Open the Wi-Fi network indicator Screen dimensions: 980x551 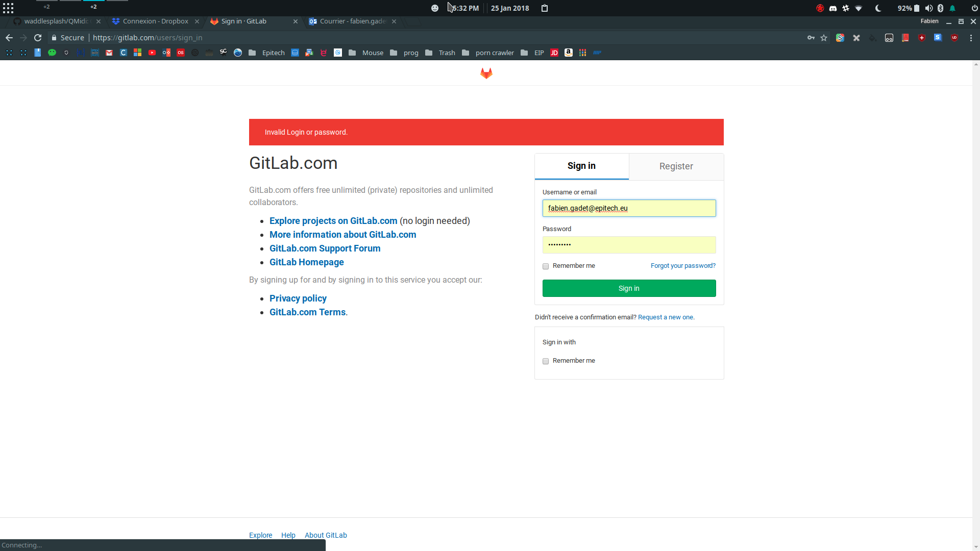coord(859,8)
